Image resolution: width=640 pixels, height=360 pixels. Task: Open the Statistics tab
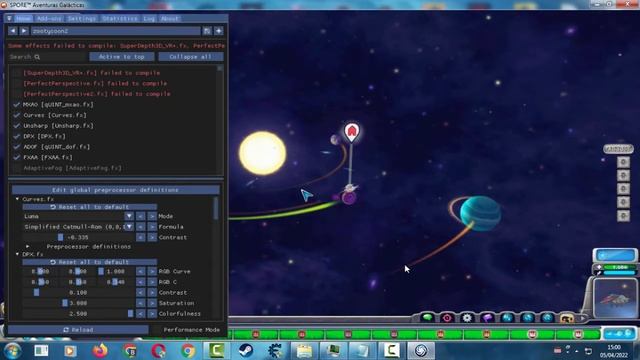120,18
